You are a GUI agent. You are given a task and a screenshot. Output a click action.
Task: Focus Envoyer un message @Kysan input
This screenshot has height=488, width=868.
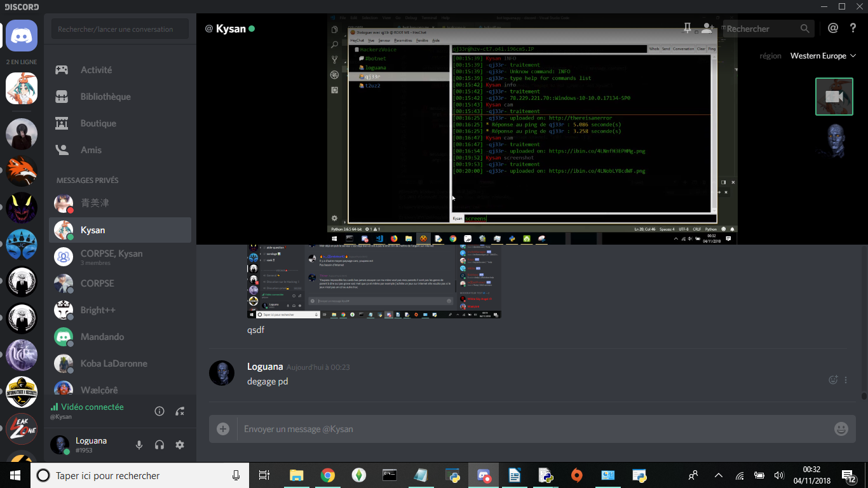coord(534,429)
